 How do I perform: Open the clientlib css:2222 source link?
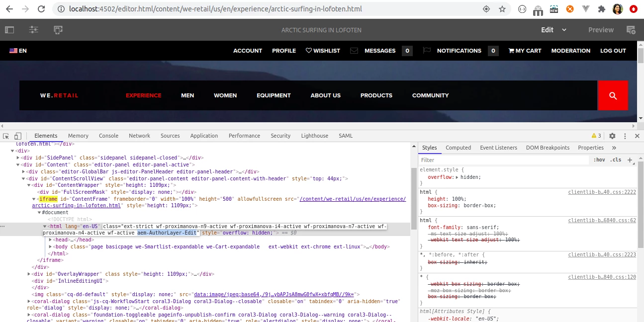click(602, 192)
